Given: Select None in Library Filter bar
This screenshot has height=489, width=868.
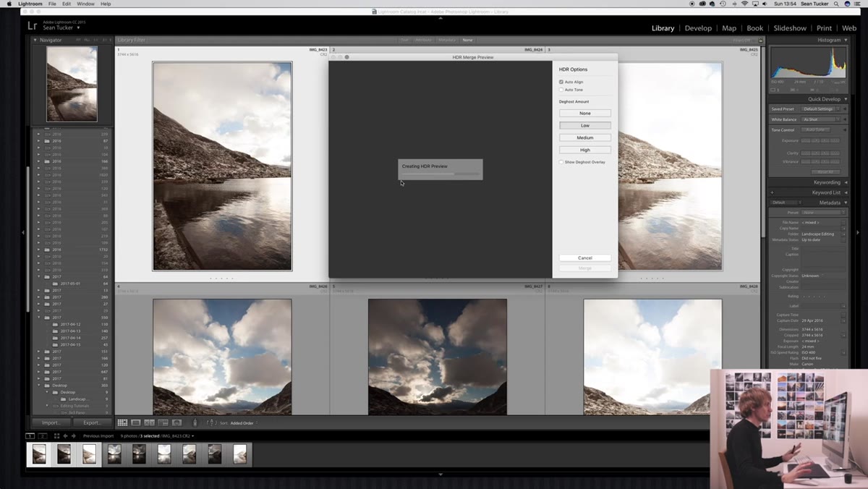Looking at the screenshot, I should point(468,40).
